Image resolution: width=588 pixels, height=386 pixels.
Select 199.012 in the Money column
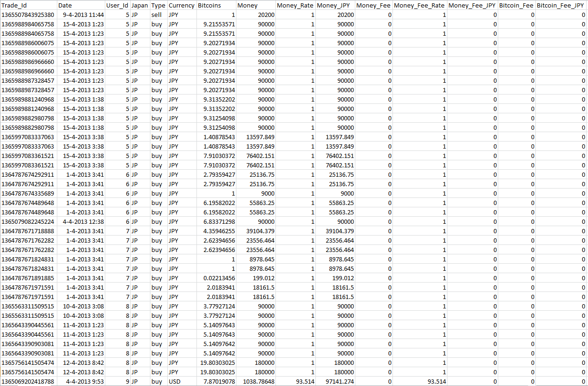click(x=256, y=278)
